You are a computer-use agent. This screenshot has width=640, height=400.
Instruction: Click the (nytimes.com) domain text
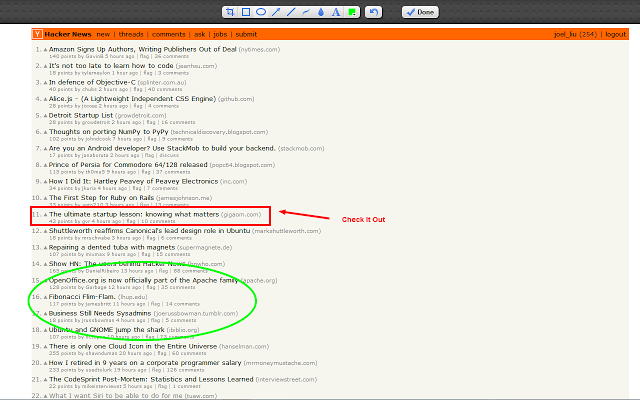[x=259, y=49]
